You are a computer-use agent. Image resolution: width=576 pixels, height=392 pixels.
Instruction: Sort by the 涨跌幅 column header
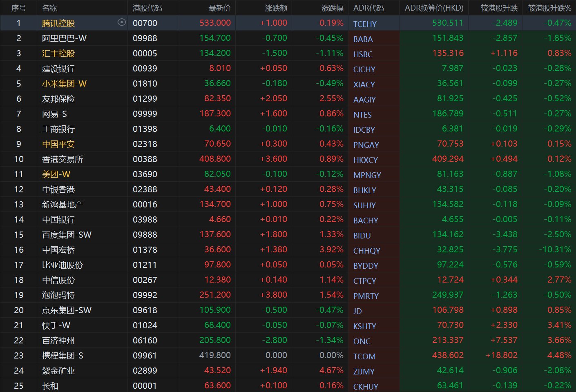(332, 8)
